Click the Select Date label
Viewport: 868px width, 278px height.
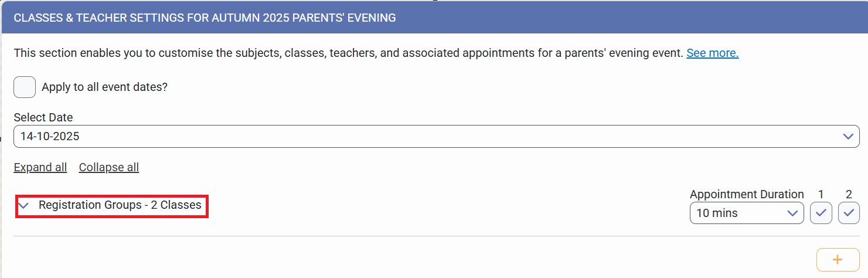(43, 117)
